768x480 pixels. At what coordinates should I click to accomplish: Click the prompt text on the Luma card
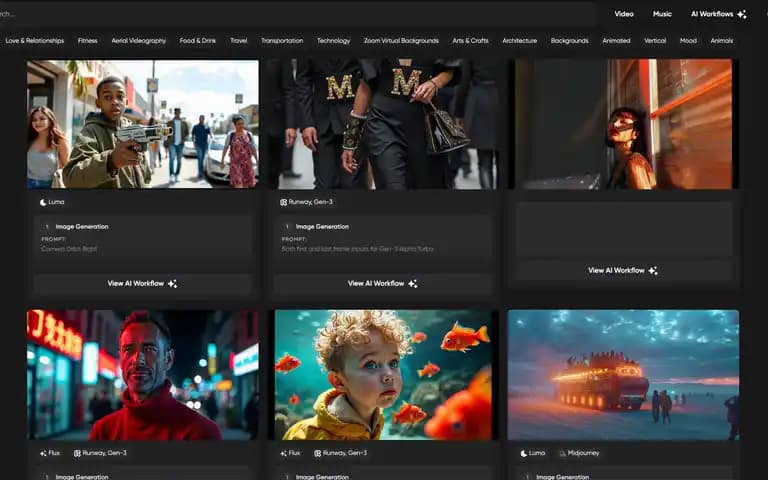point(69,249)
